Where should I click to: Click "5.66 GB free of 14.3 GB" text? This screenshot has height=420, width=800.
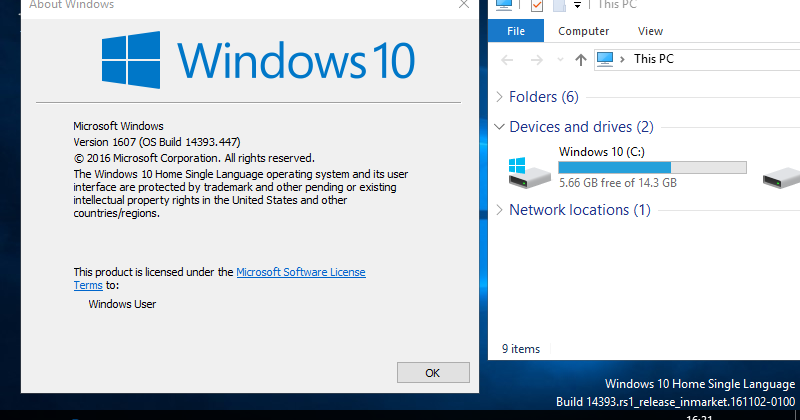pyautogui.click(x=618, y=183)
